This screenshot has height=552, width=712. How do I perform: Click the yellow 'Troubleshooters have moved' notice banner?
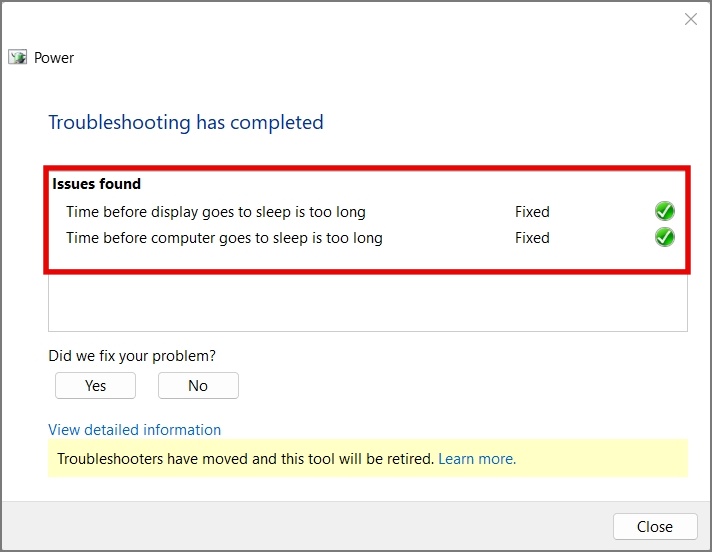tap(368, 458)
